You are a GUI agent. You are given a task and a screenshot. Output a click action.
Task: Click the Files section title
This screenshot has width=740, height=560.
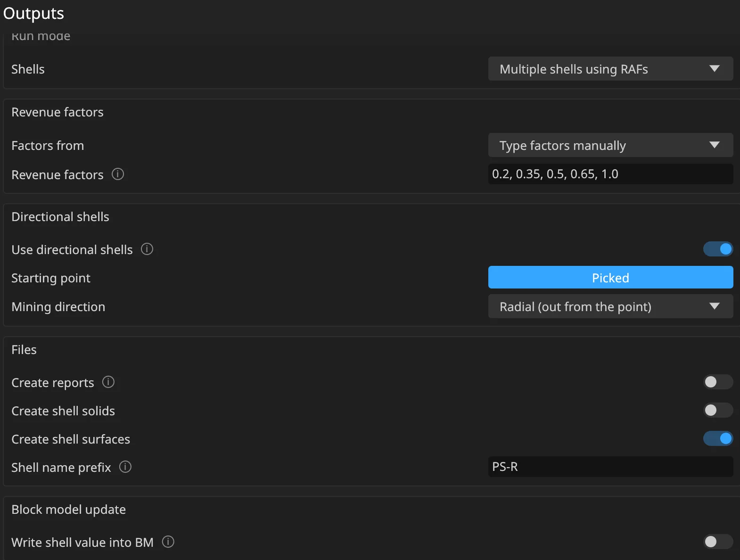click(x=24, y=350)
